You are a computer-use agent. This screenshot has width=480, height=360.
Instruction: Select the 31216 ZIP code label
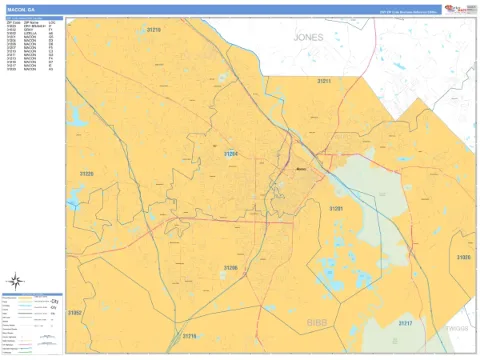(x=189, y=336)
